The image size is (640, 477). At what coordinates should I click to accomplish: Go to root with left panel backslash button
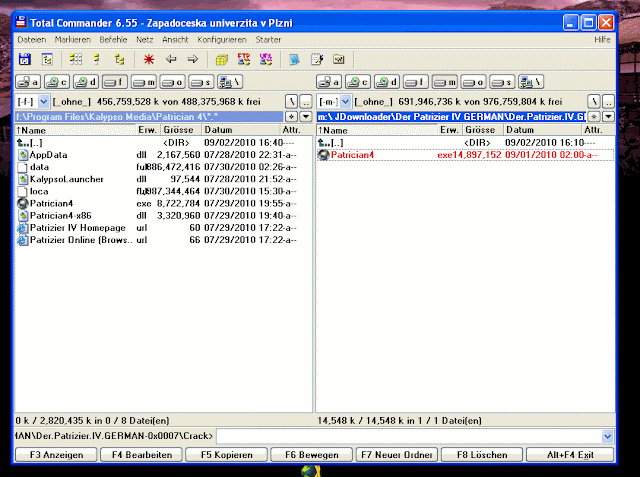291,102
